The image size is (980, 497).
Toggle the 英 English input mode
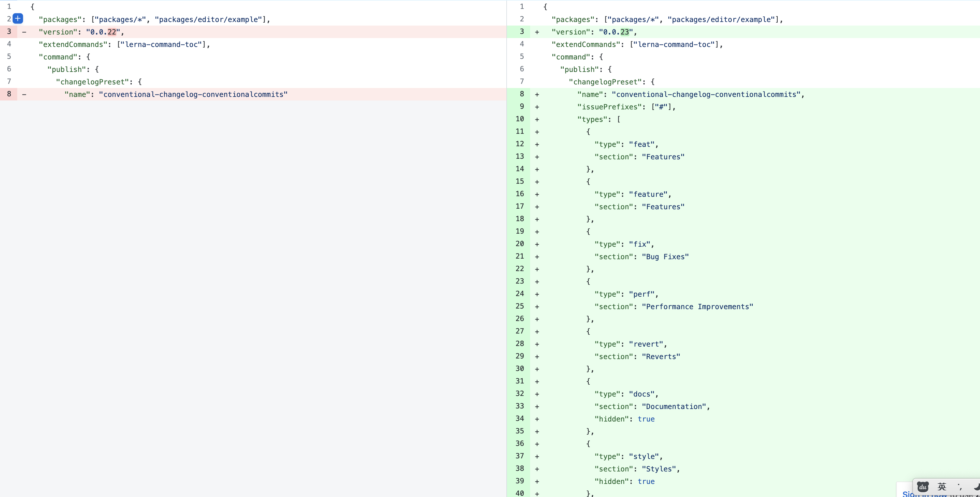pyautogui.click(x=942, y=487)
